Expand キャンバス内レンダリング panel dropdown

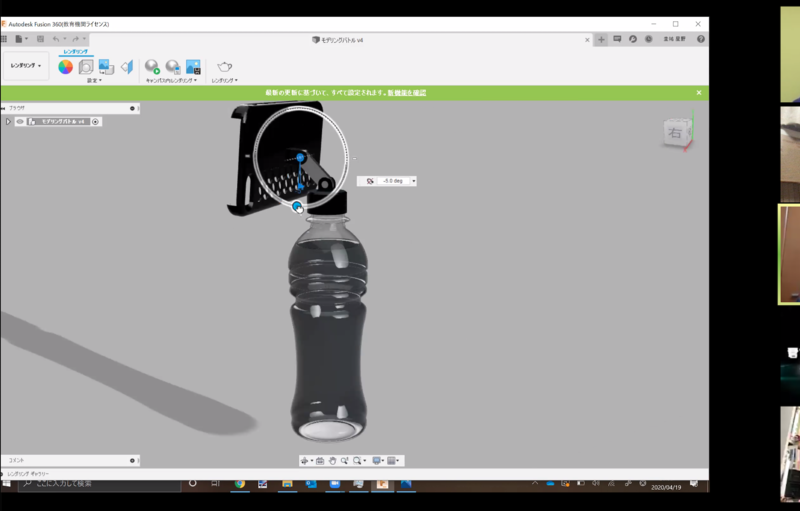(x=171, y=81)
